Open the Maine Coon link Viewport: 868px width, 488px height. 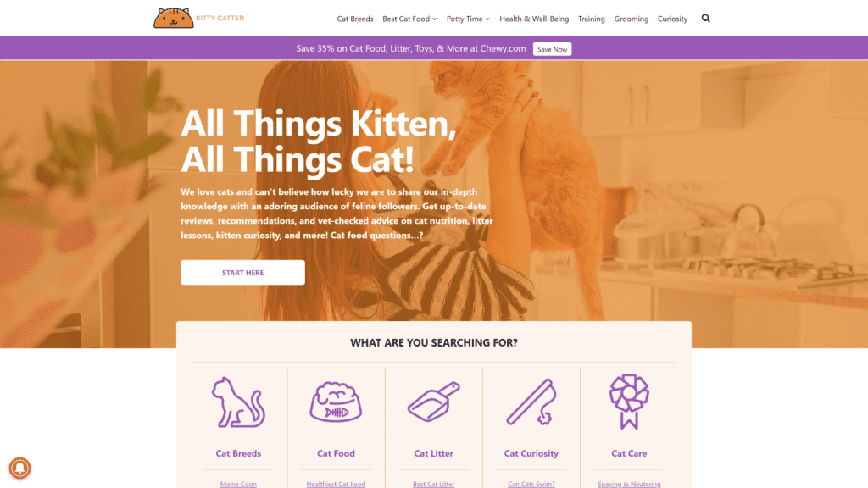pos(238,484)
